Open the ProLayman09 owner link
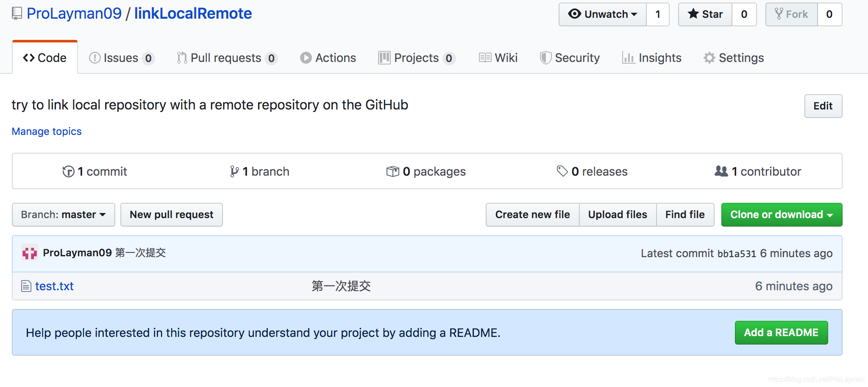This screenshot has height=387, width=868. 74,14
